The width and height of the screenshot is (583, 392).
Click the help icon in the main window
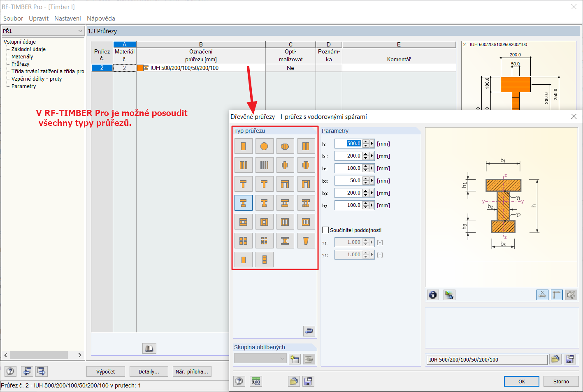pos(10,371)
